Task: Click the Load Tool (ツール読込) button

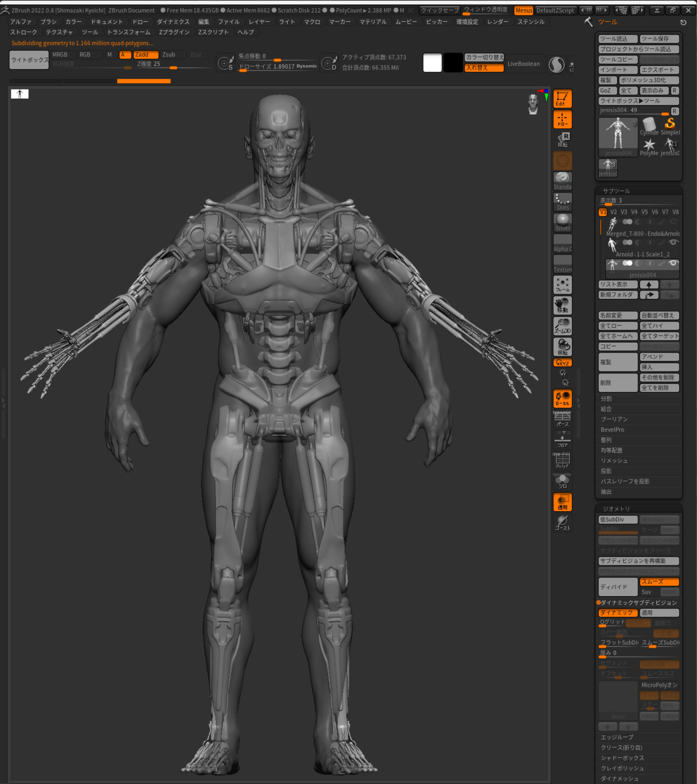Action: point(618,39)
